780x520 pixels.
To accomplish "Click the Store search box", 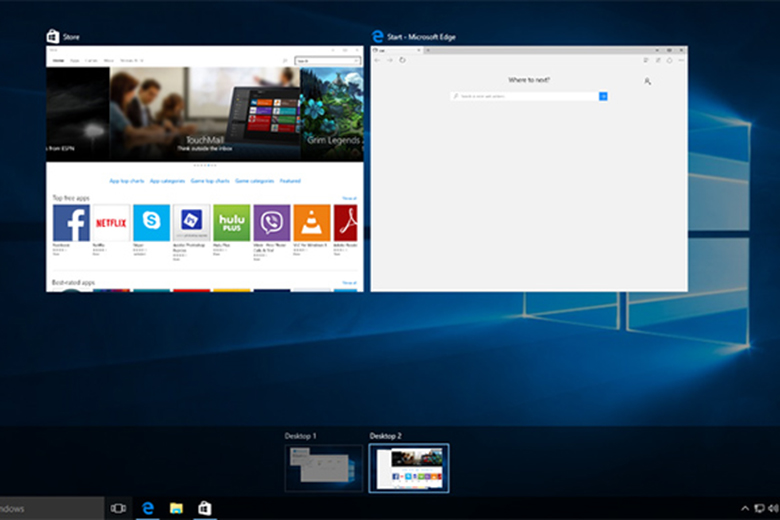I will [x=327, y=61].
